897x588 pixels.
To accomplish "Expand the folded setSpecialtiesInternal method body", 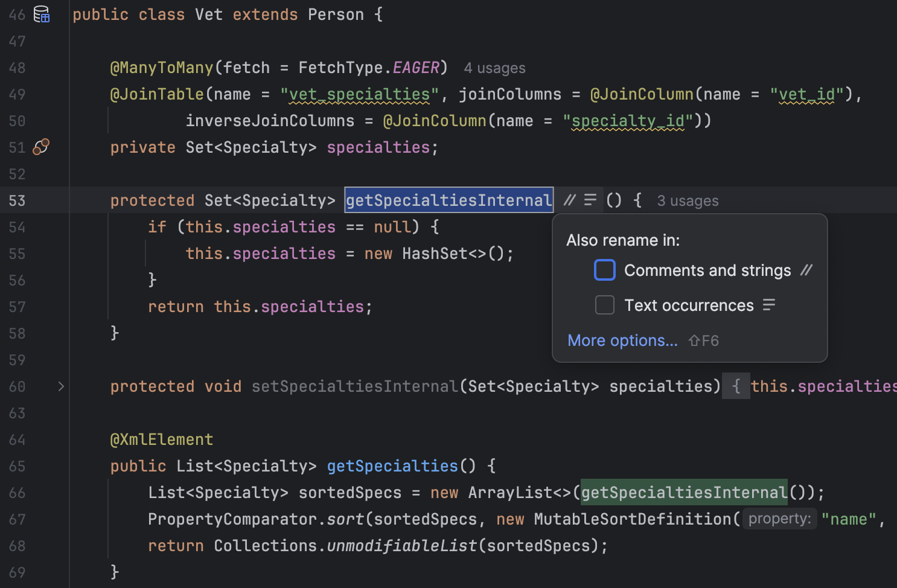I will [735, 386].
